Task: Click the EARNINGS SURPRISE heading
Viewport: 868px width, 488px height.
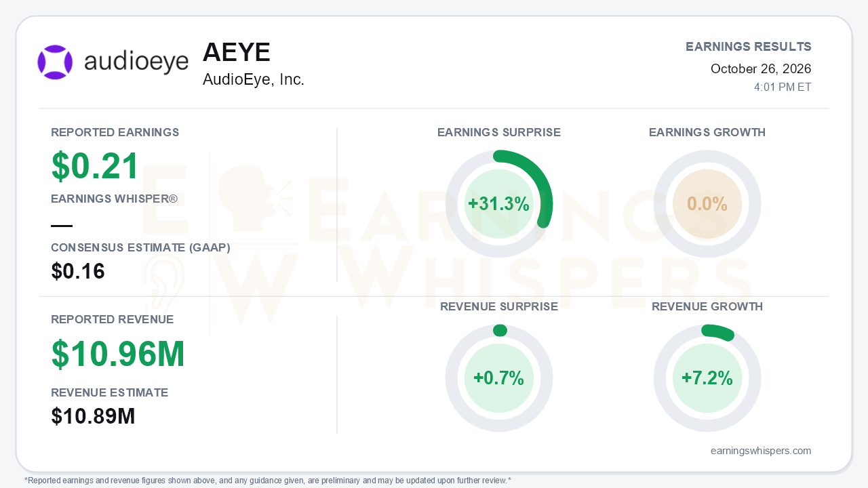Action: [x=499, y=132]
